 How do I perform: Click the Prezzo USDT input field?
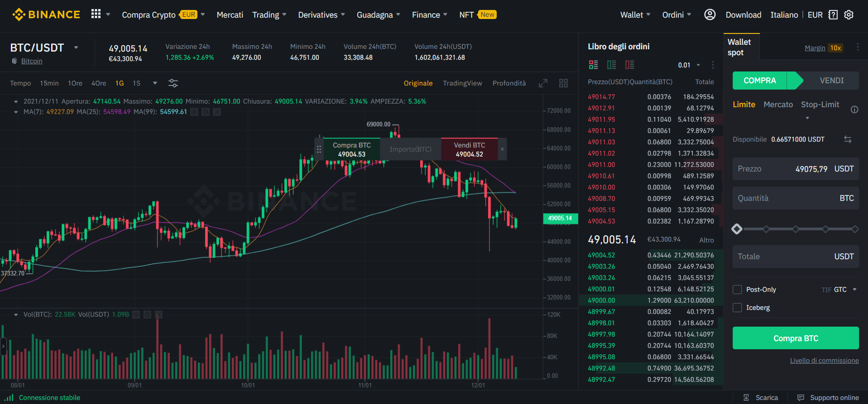(796, 169)
